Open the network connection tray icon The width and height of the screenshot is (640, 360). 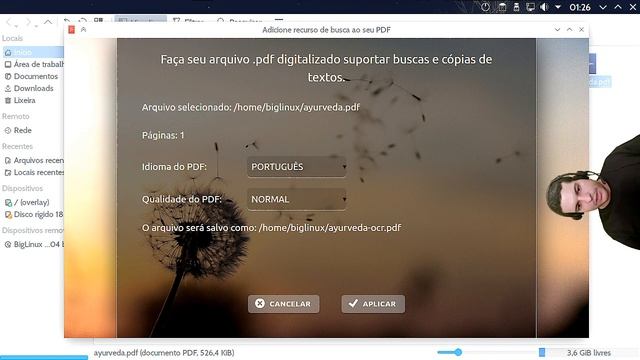pyautogui.click(x=530, y=7)
